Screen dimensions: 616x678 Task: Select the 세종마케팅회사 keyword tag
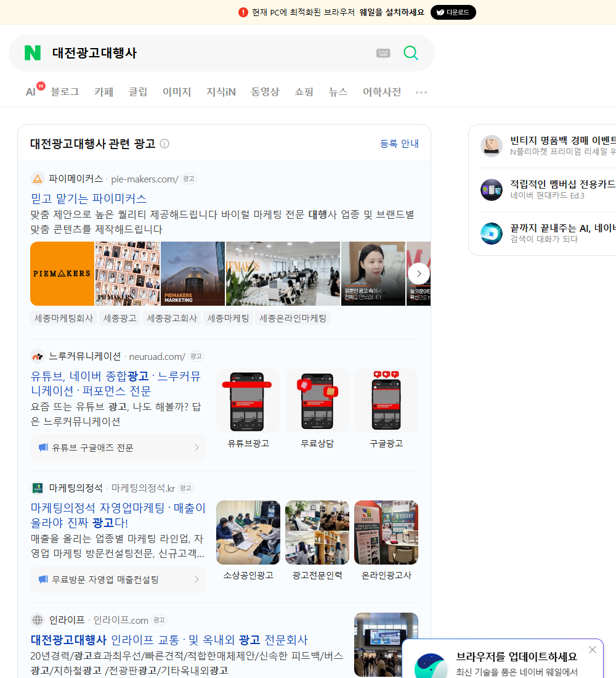(63, 318)
